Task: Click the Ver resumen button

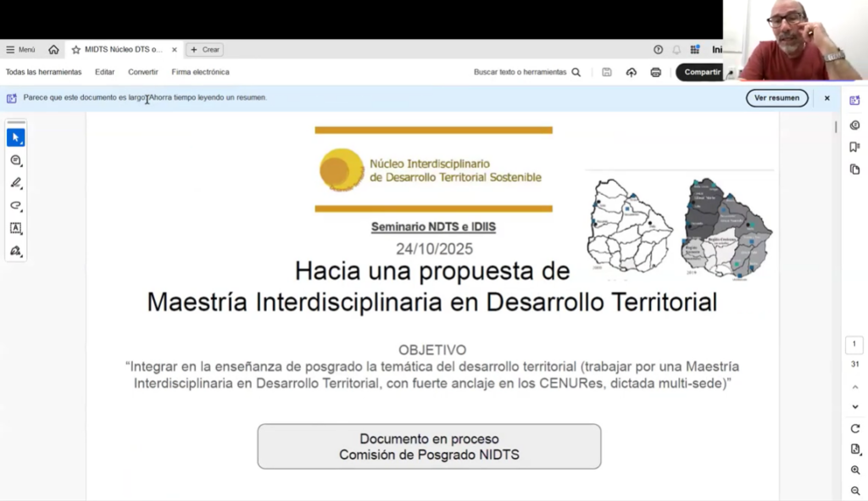Action: pyautogui.click(x=776, y=97)
